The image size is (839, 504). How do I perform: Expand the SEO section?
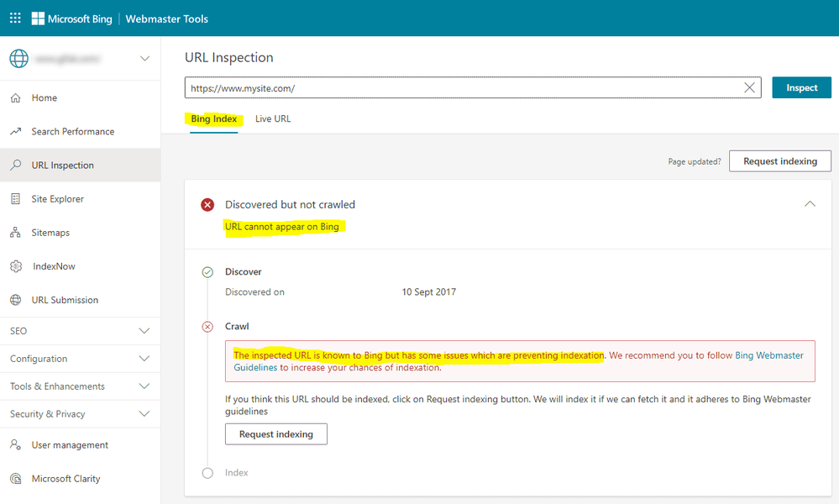pyautogui.click(x=81, y=331)
